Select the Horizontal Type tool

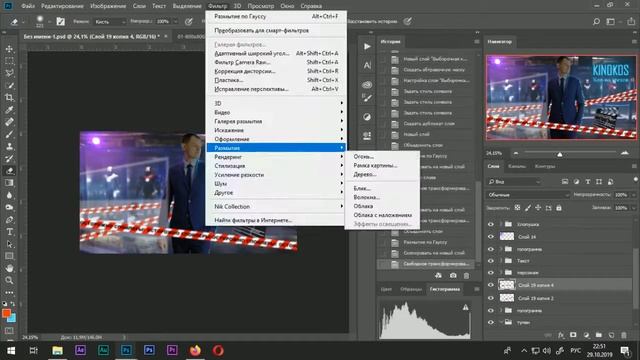point(9,231)
